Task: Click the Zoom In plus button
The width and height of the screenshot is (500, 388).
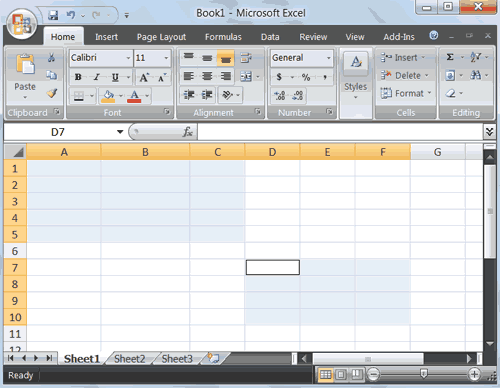Action: [x=474, y=374]
